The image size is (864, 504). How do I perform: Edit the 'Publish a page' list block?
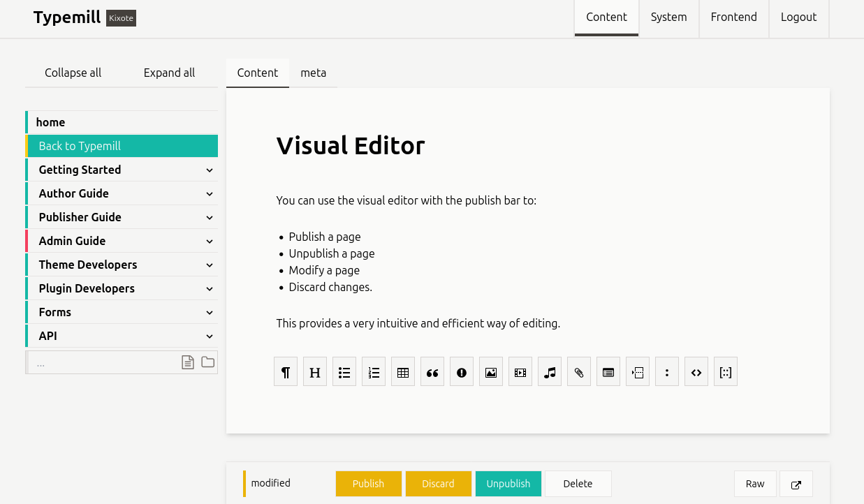(325, 262)
